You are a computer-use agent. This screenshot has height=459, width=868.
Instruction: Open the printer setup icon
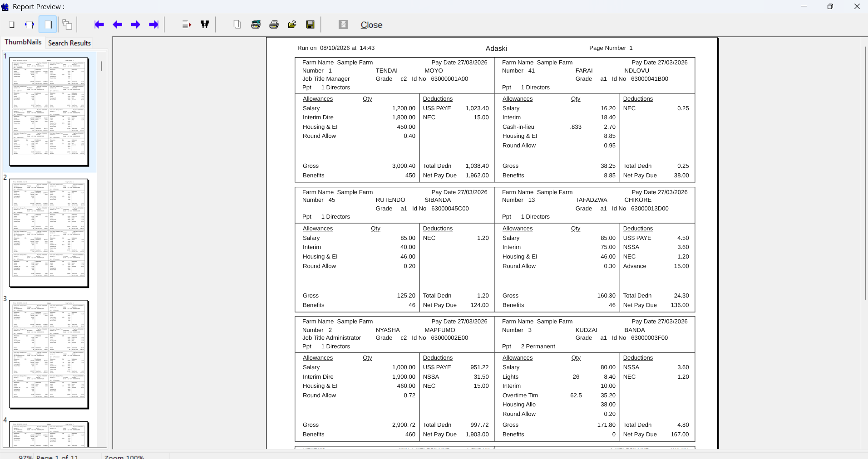(256, 24)
